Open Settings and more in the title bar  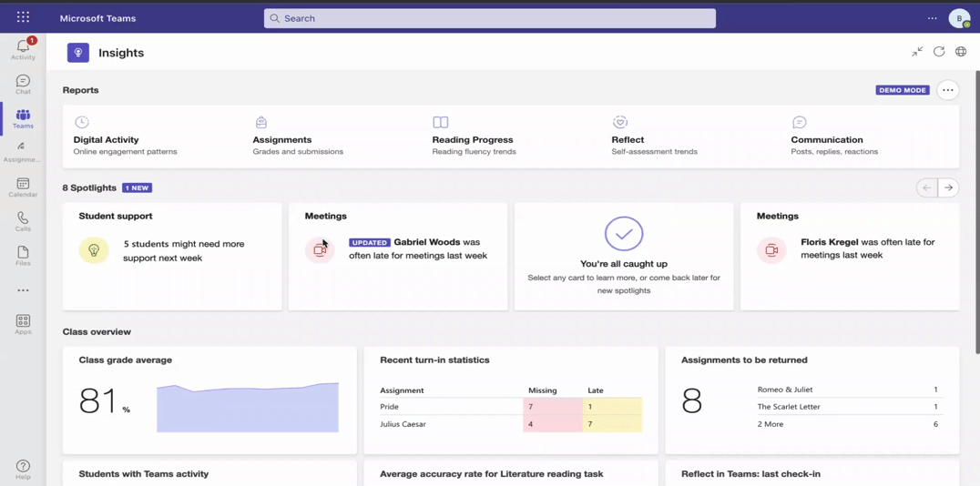(x=932, y=18)
